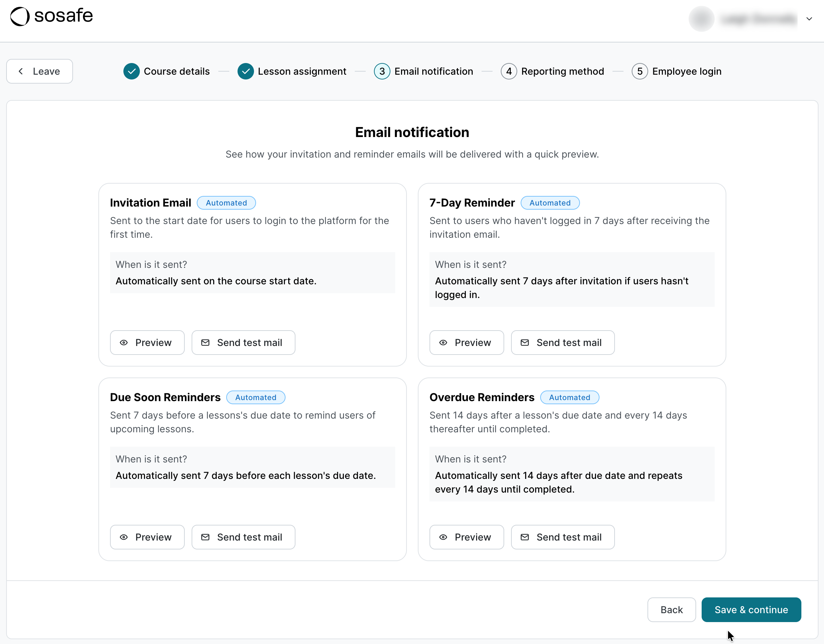This screenshot has width=824, height=644.
Task: Click the Email notification step indicator
Action: (x=382, y=71)
